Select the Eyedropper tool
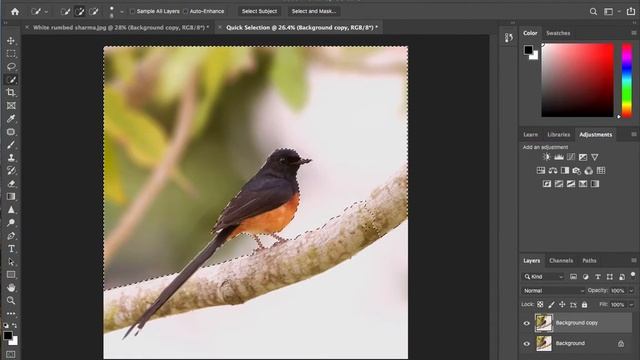Screen dimensions: 640x360 point(11,119)
